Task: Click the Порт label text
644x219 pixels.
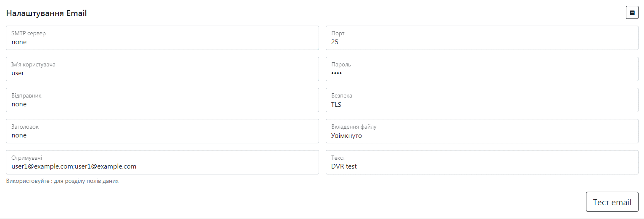Action: pos(338,34)
